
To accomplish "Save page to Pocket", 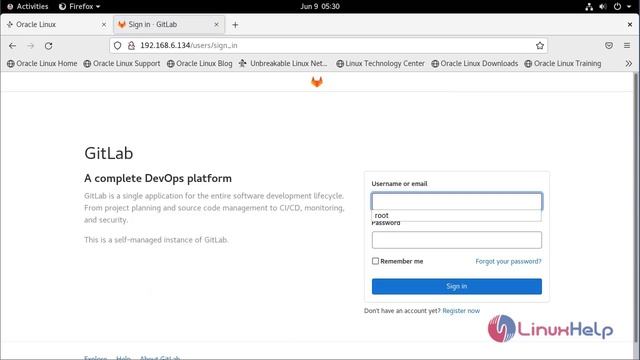I will pyautogui.click(x=609, y=46).
